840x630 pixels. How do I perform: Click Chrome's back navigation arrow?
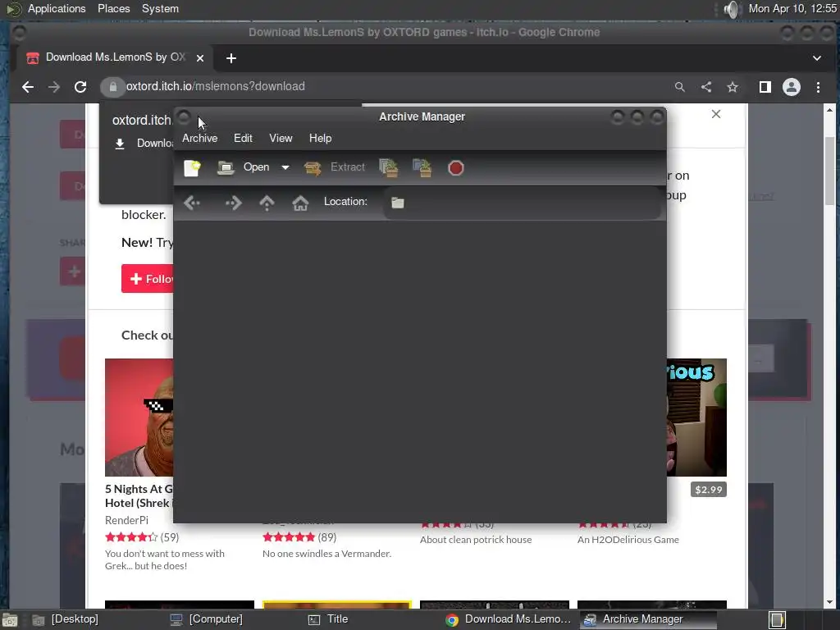(x=28, y=87)
